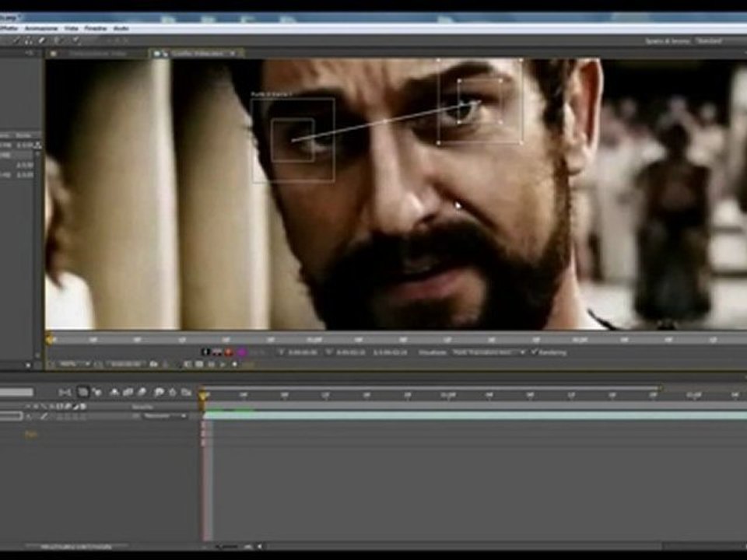Click the layer viewer time ruler start marker
The image size is (747, 560).
[50, 339]
